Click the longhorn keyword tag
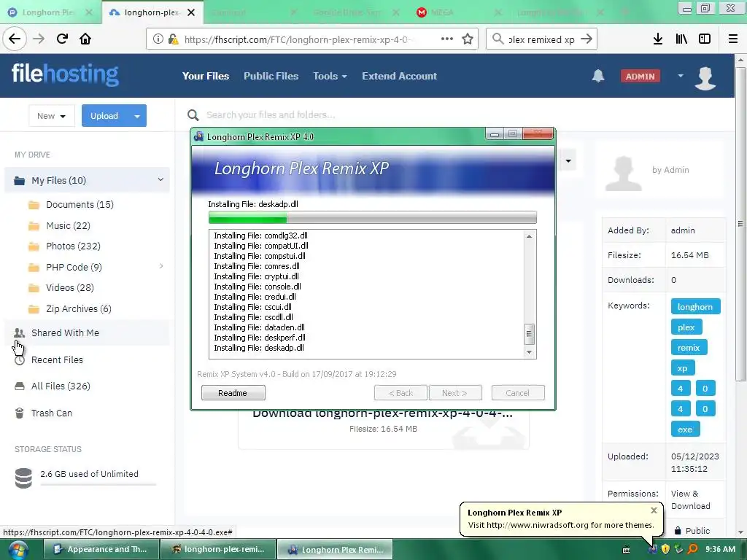Viewport: 747px width, 560px height. [695, 307]
